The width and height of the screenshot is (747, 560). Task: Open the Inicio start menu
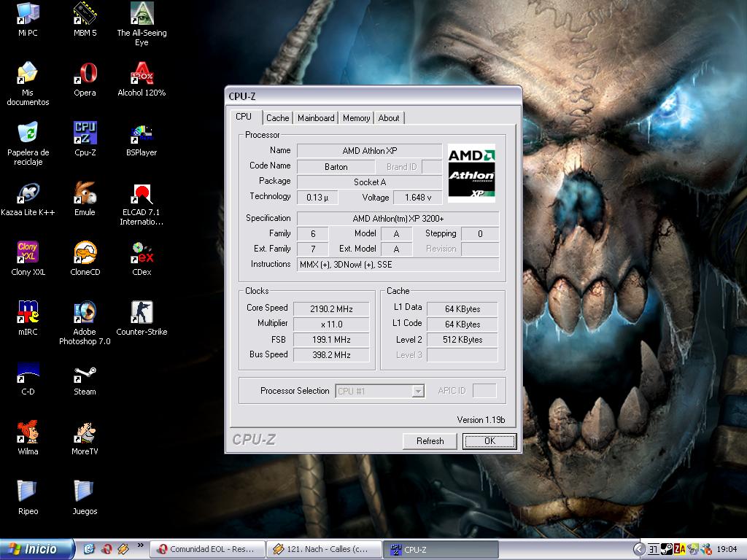tap(36, 549)
